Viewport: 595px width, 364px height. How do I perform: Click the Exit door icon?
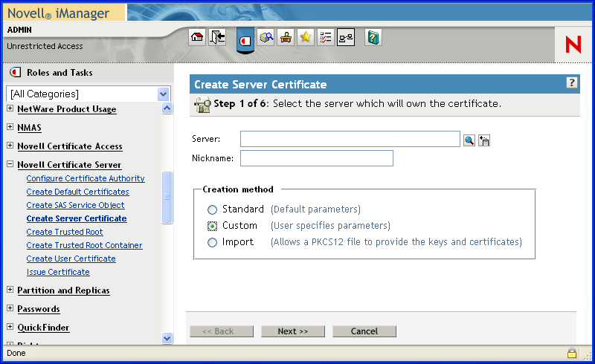pos(217,39)
